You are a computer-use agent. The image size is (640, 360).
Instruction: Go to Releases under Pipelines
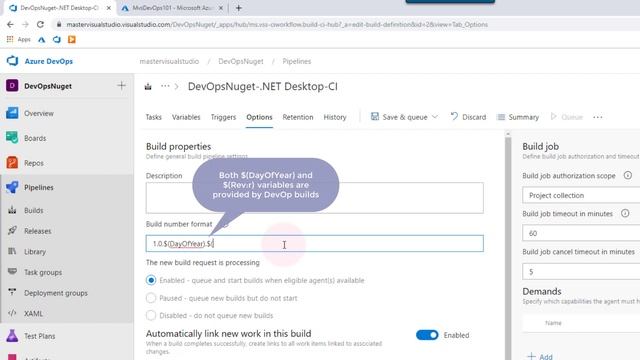38,231
